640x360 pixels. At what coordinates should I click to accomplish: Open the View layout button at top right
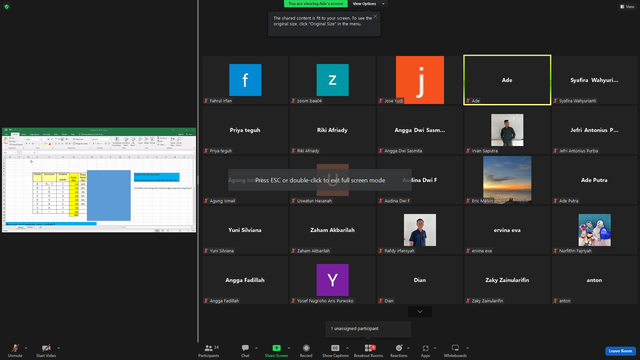(627, 7)
